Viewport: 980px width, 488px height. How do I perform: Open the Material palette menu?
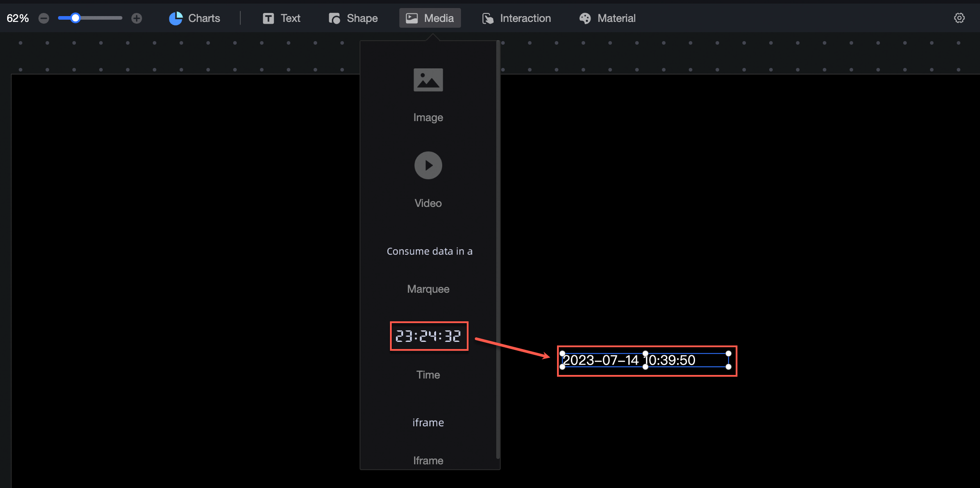click(x=607, y=18)
